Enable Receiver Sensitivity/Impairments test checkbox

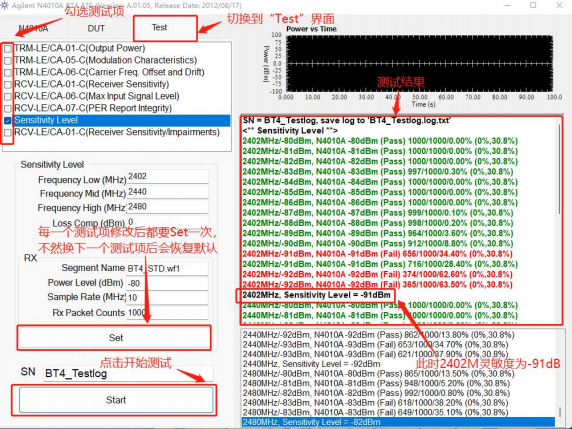[x=8, y=132]
